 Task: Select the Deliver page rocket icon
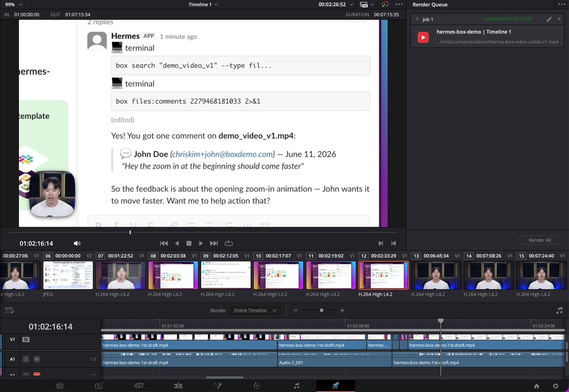[336, 386]
